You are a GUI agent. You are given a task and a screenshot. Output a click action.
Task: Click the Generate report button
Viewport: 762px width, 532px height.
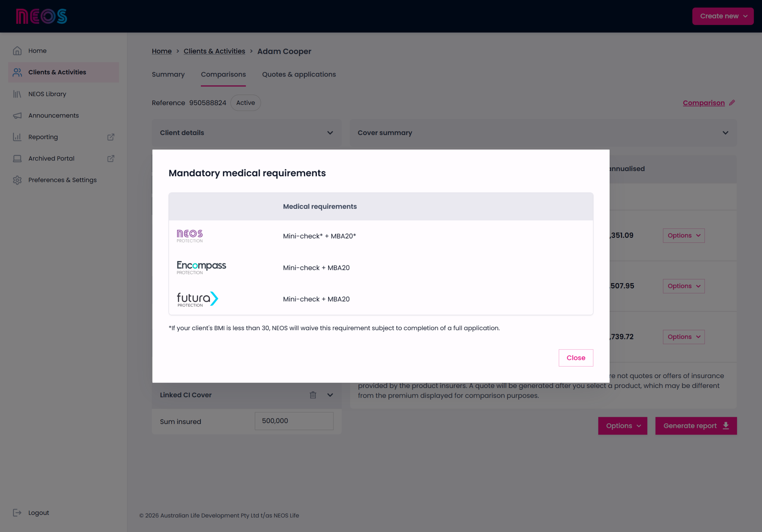pos(696,426)
